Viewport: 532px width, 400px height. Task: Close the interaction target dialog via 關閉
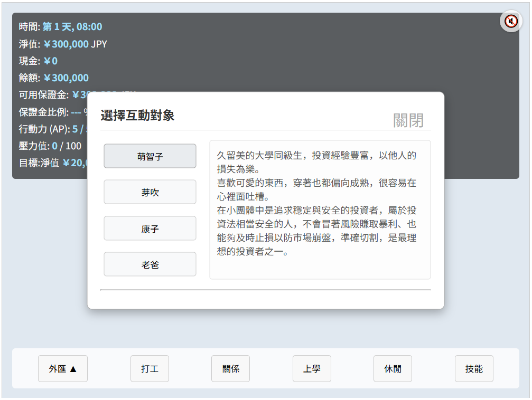coord(408,120)
